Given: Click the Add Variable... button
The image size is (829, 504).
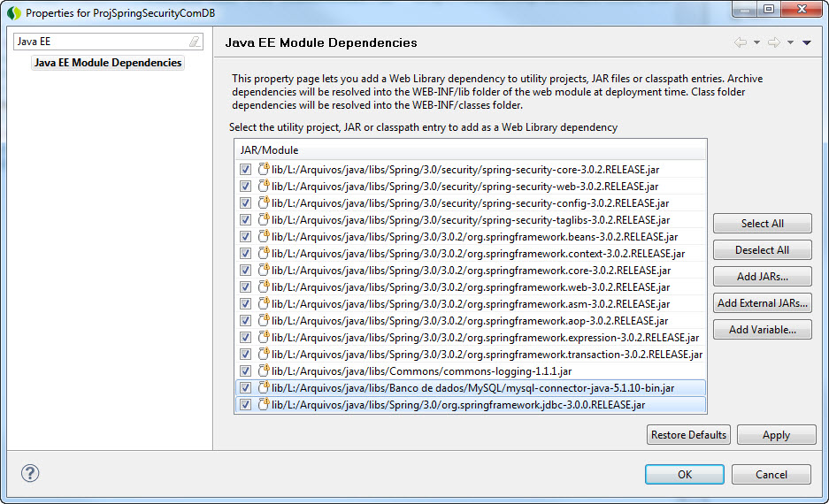Looking at the screenshot, I should click(763, 329).
